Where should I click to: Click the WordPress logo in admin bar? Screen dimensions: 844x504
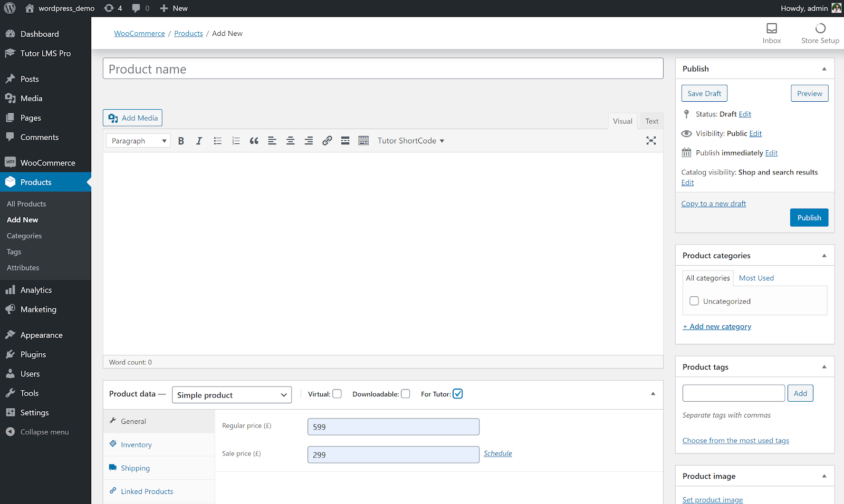pos(9,8)
